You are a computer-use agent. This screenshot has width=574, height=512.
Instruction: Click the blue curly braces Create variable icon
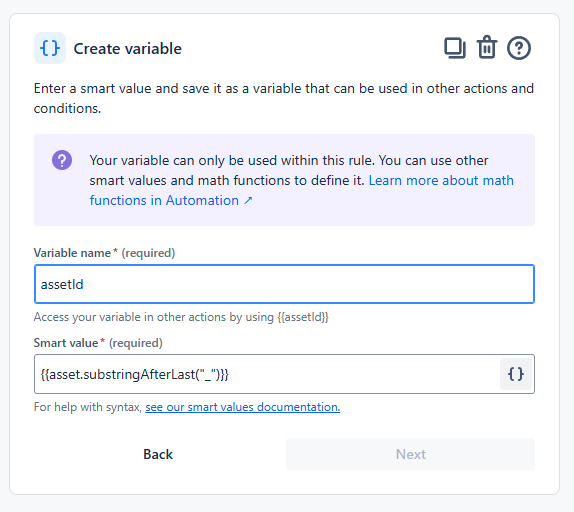click(50, 48)
